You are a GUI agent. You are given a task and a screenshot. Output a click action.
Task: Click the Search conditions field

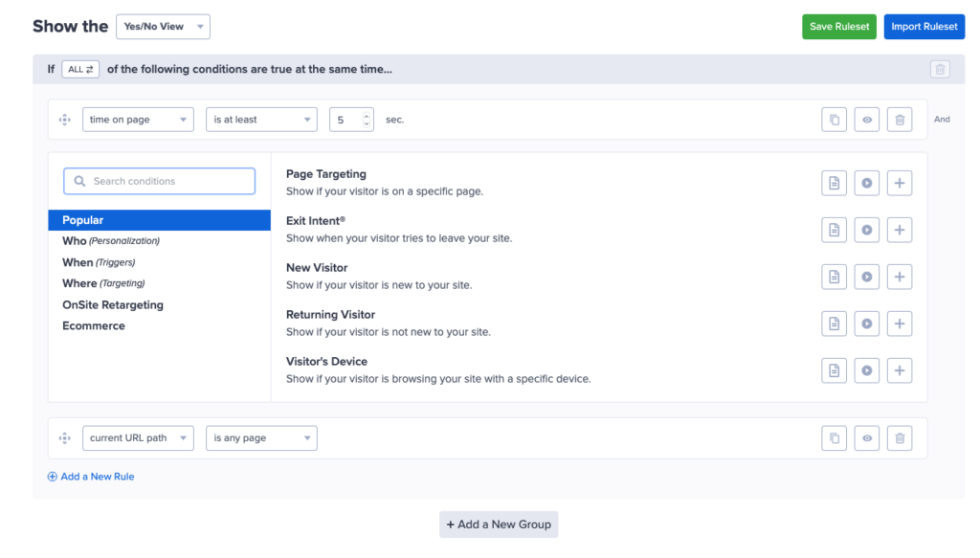point(160,181)
